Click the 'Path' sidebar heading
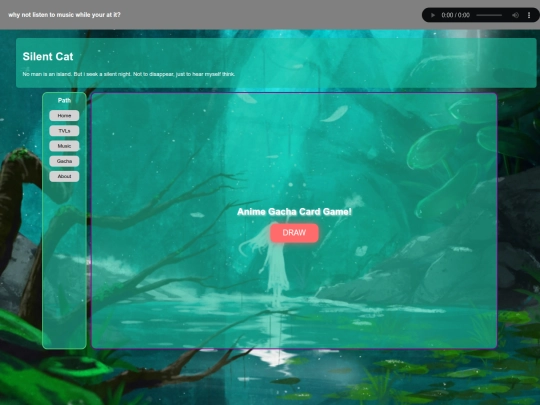Screen dimensions: 540x405 click(64, 100)
